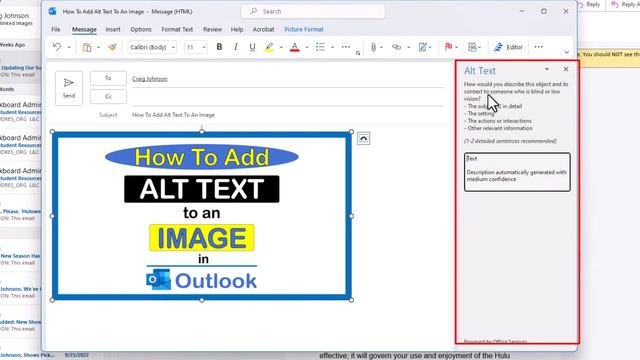This screenshot has height=360, width=640.
Task: Click the To recipients button
Action: tap(108, 78)
